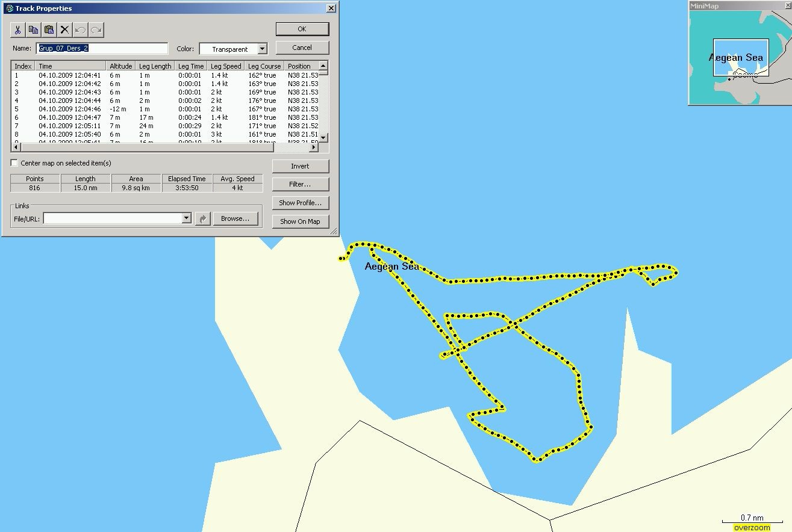This screenshot has width=792, height=532.
Task: Select the row with time 04.10.2009 12:05:11
Action: tap(165, 126)
